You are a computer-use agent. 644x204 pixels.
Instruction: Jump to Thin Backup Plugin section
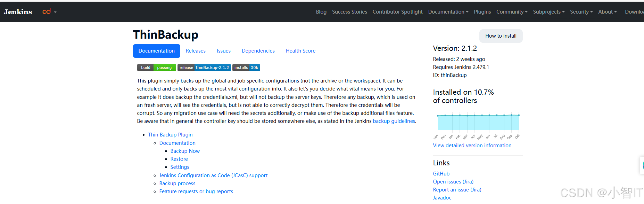tap(170, 135)
